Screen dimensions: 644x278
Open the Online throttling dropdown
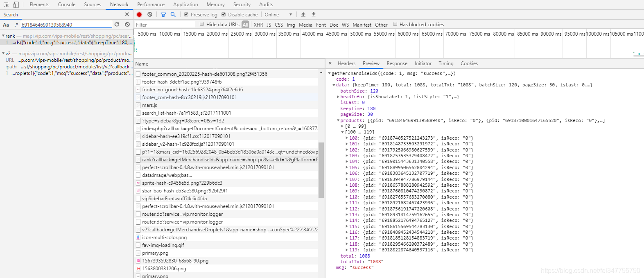coord(278,14)
